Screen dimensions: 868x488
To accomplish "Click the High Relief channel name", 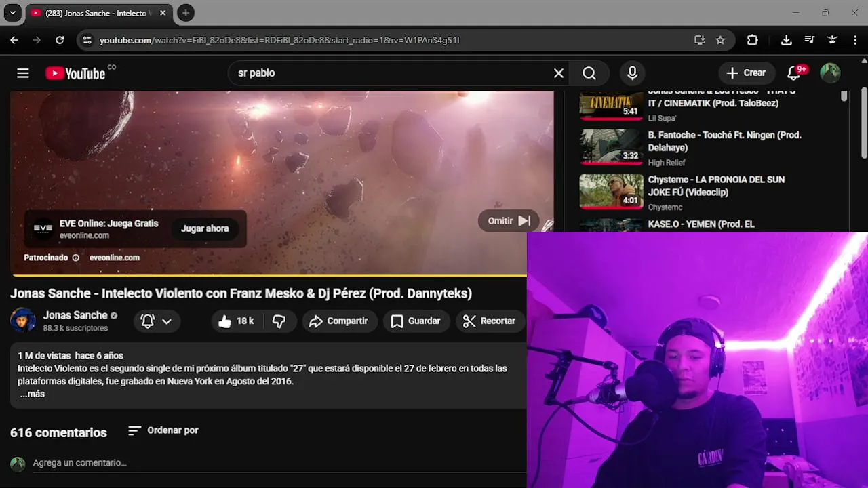I will 667,163.
